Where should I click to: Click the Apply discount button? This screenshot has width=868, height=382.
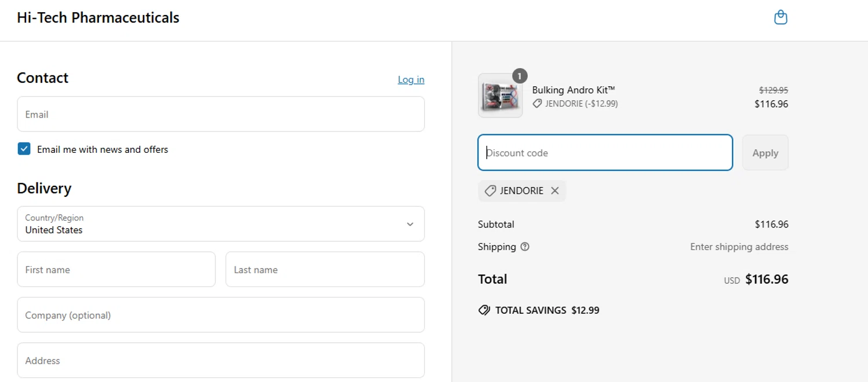(765, 153)
